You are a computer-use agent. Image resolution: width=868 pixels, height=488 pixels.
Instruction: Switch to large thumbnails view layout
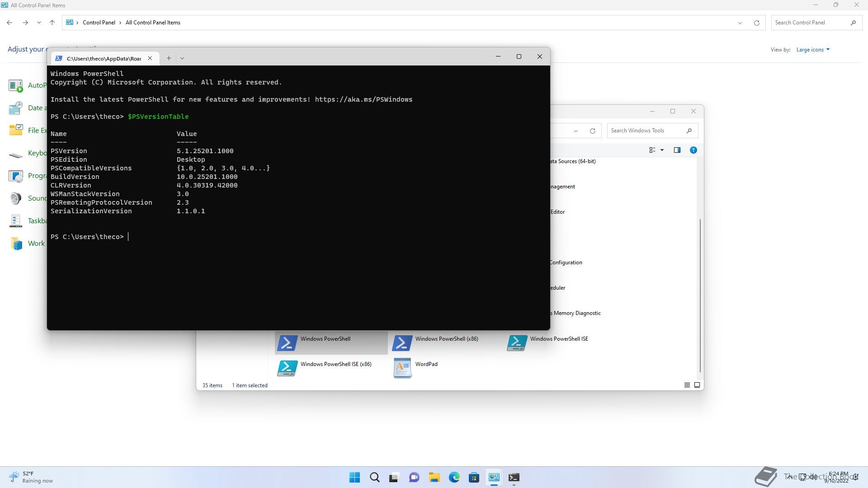(697, 385)
